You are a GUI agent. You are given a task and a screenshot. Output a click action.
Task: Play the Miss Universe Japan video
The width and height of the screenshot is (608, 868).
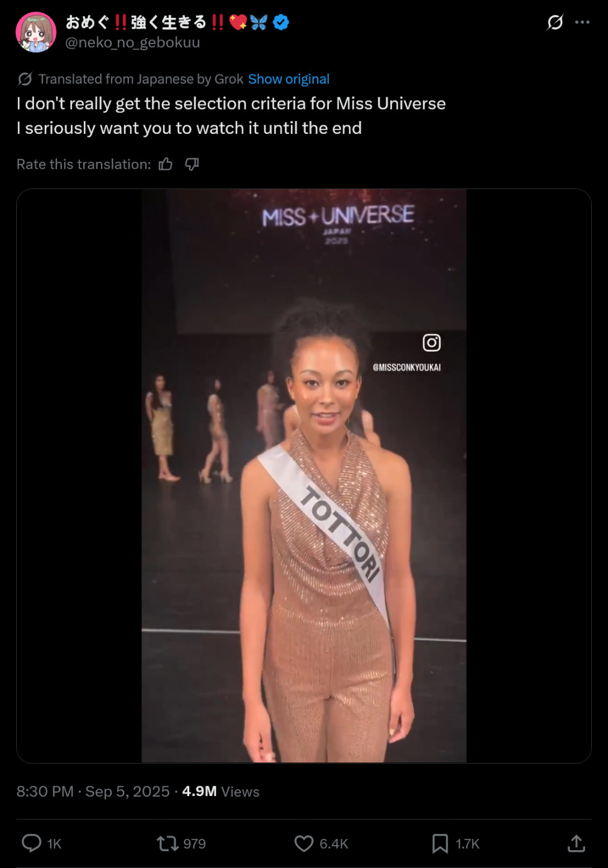tap(304, 476)
